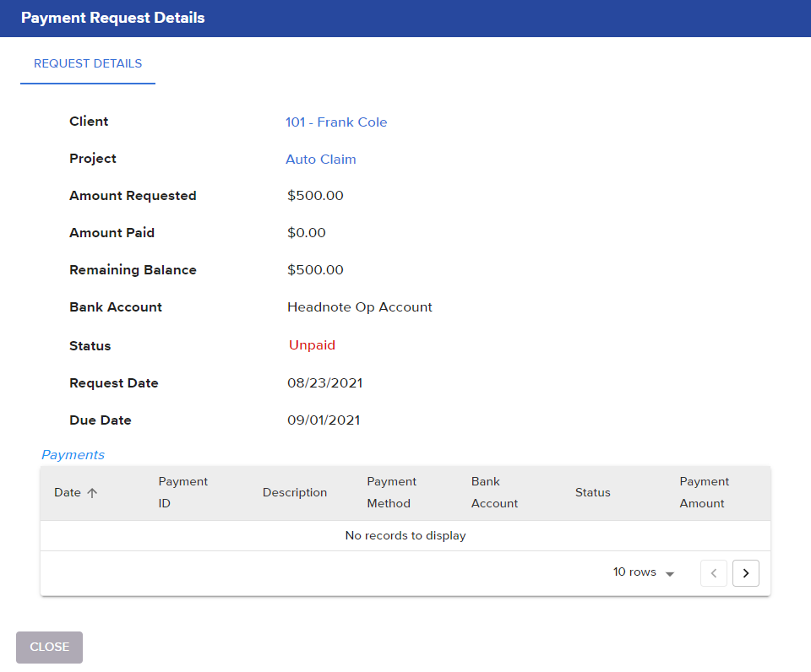Click the Amount Requested field label
The width and height of the screenshot is (811, 672).
[x=133, y=195]
